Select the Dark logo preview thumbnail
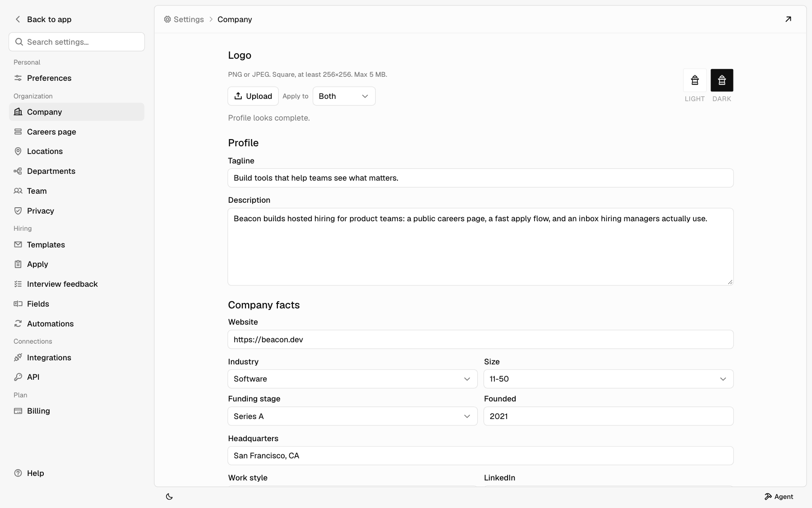This screenshot has width=812, height=508. pyautogui.click(x=722, y=80)
